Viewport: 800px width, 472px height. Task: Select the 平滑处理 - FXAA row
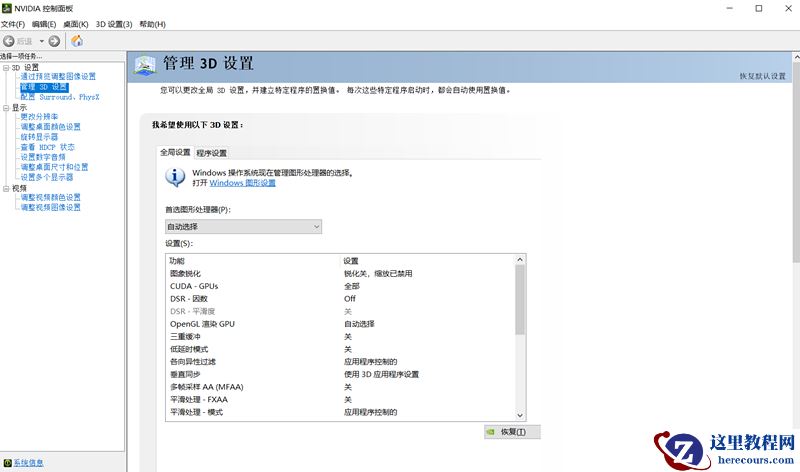(341, 400)
